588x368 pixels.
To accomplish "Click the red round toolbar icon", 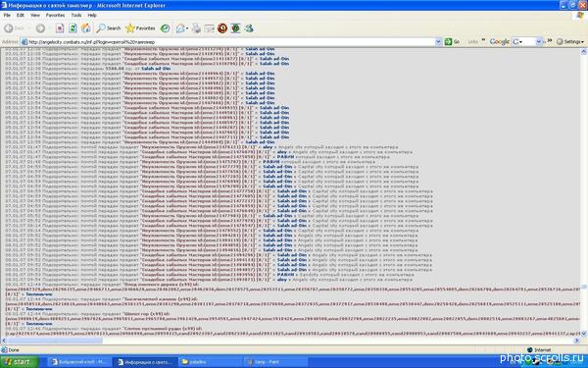I will (x=222, y=28).
